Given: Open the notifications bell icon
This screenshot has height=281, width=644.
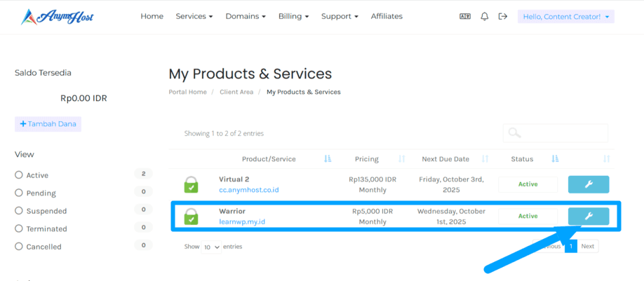Looking at the screenshot, I should tap(485, 16).
